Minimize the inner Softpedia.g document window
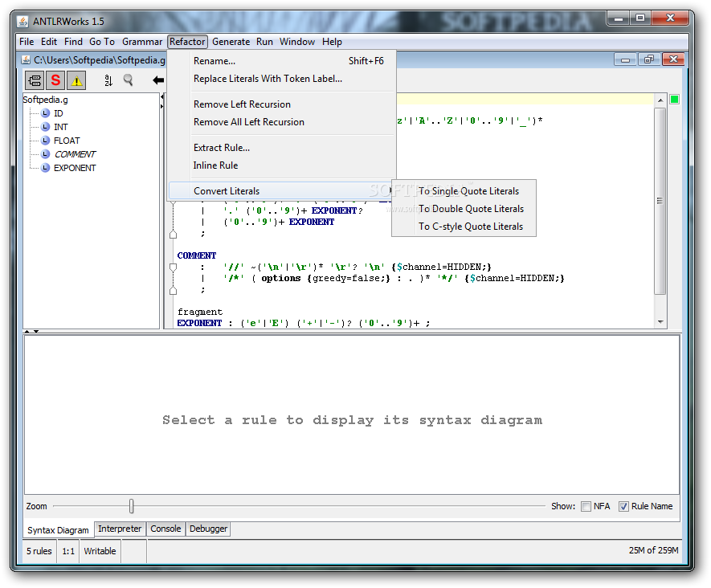711x588 pixels. click(x=625, y=59)
